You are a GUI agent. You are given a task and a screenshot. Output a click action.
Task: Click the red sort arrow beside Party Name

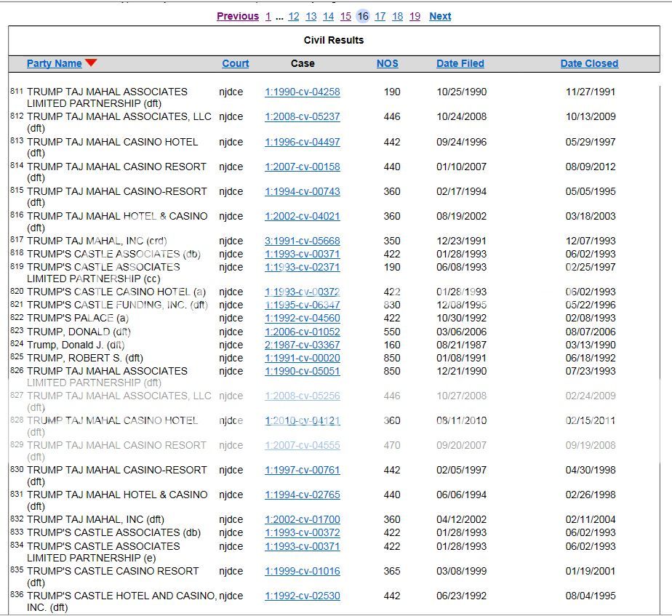91,63
